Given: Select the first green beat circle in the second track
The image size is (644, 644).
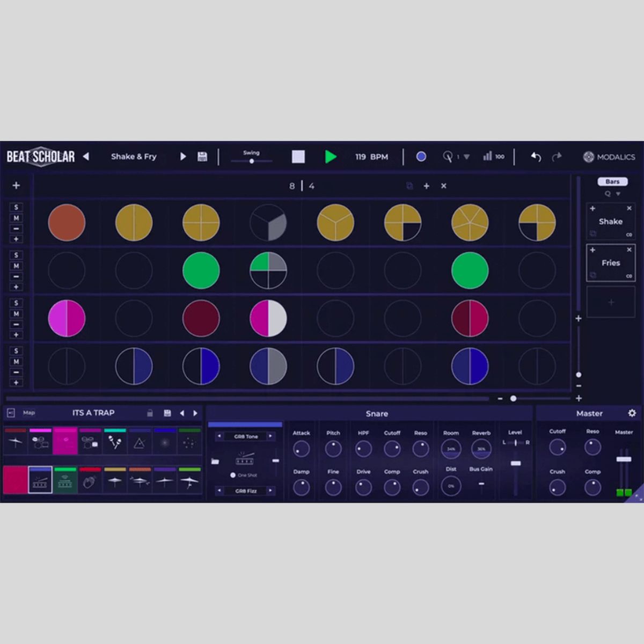Looking at the screenshot, I should coord(201,270).
